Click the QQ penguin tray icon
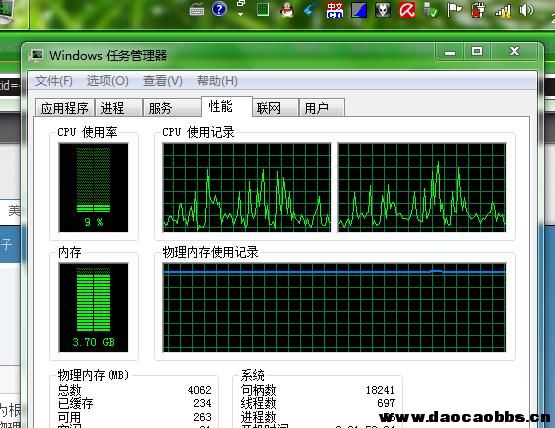 pos(287,10)
